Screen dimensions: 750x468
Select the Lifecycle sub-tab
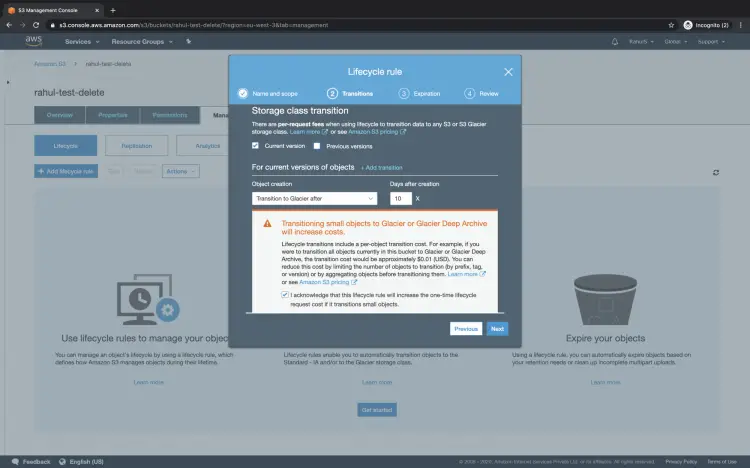click(x=66, y=145)
